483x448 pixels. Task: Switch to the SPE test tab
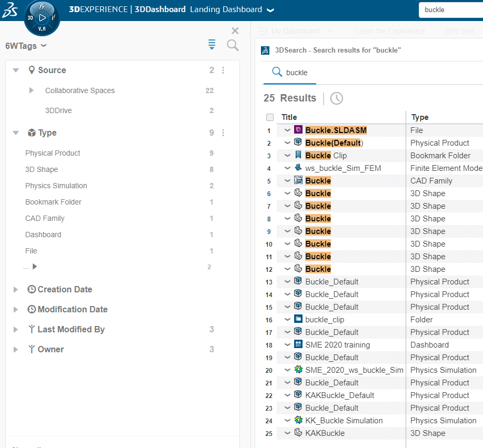459,31
